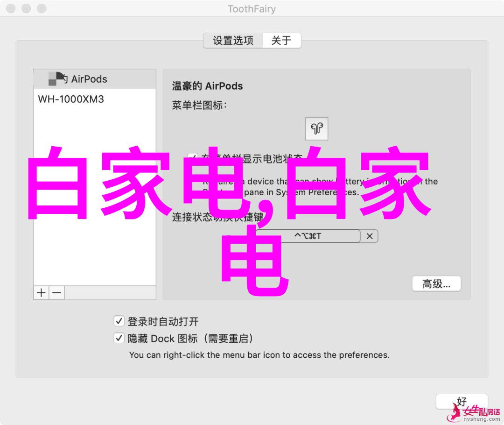The height and width of the screenshot is (425, 504).
Task: Open the 关于 tab
Action: [281, 41]
